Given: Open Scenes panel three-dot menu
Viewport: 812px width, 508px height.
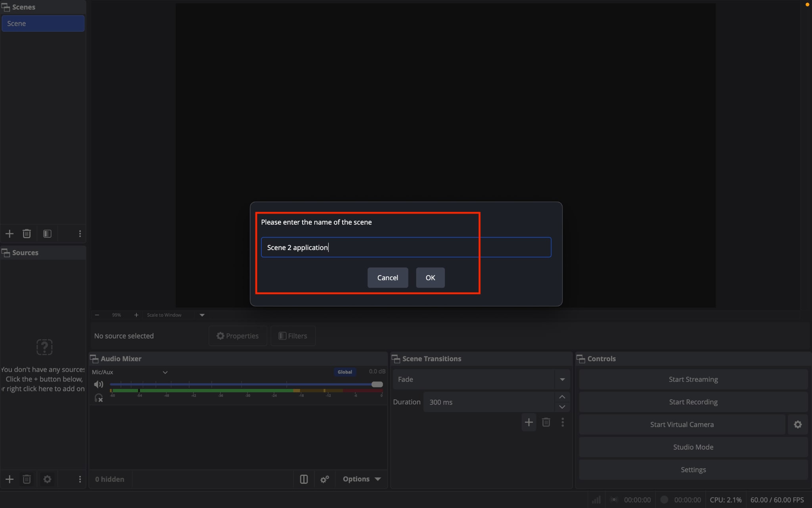Looking at the screenshot, I should 80,234.
